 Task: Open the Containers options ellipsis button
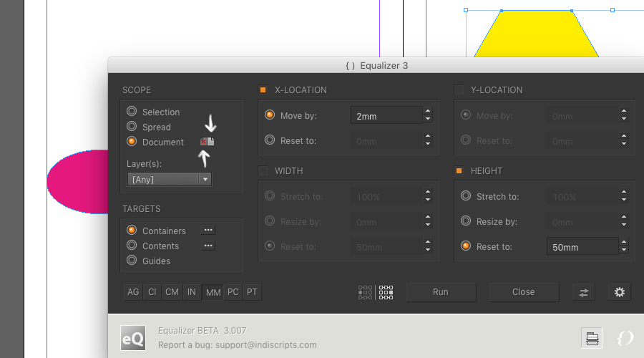(208, 231)
